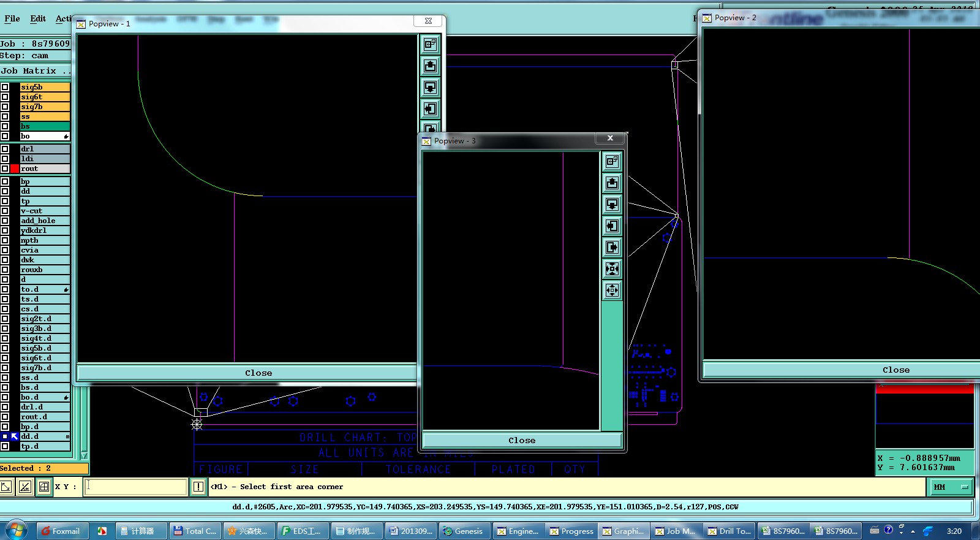Toggle checkbox for v-cut layer

5,211
